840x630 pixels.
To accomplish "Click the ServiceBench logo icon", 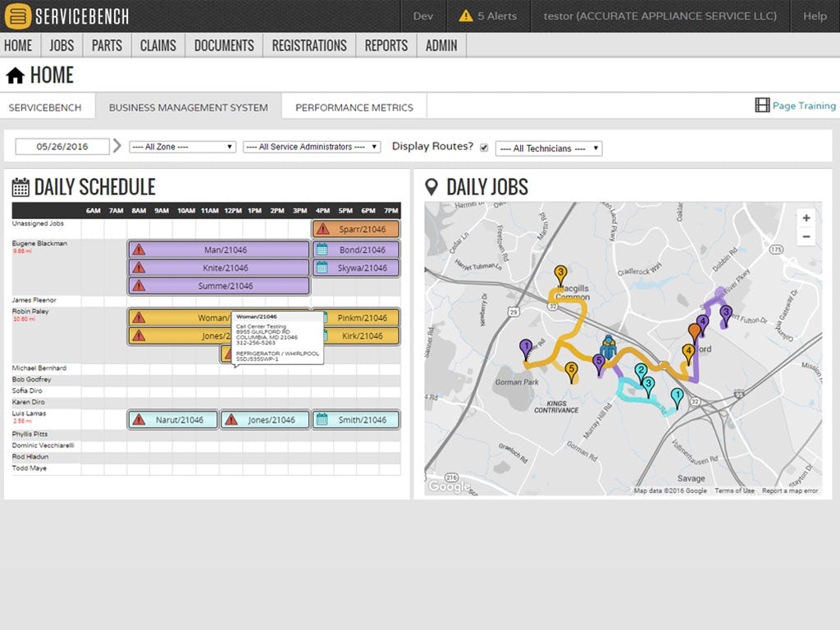I will coord(18,16).
